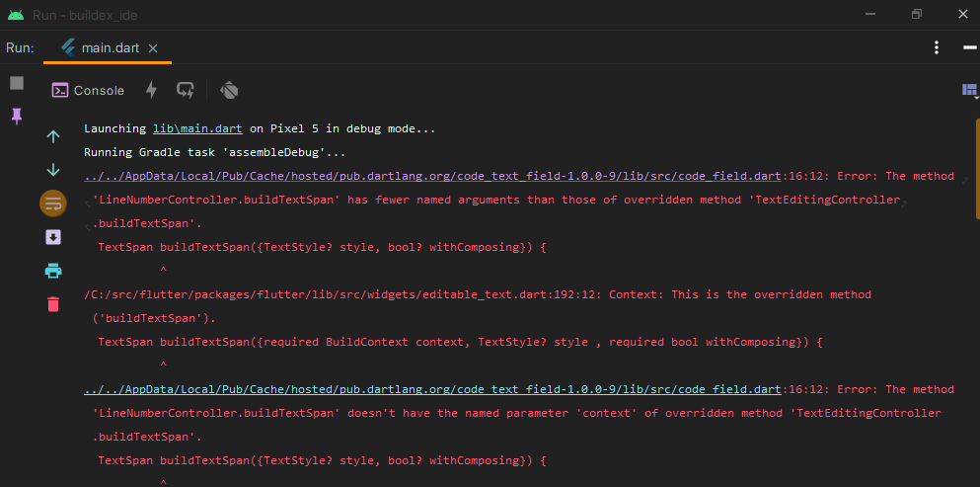Toggle the Pin Tab icon
This screenshot has width=980, height=487.
click(17, 116)
